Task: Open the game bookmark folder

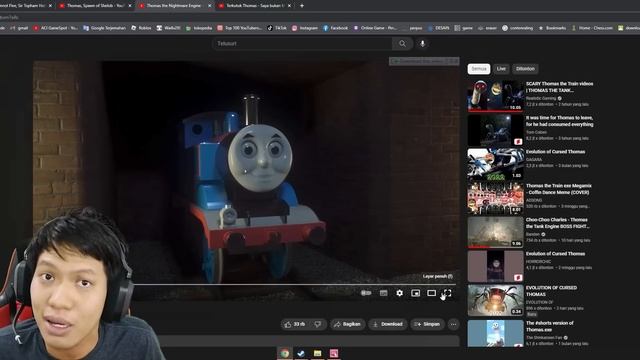Action: coord(464,28)
